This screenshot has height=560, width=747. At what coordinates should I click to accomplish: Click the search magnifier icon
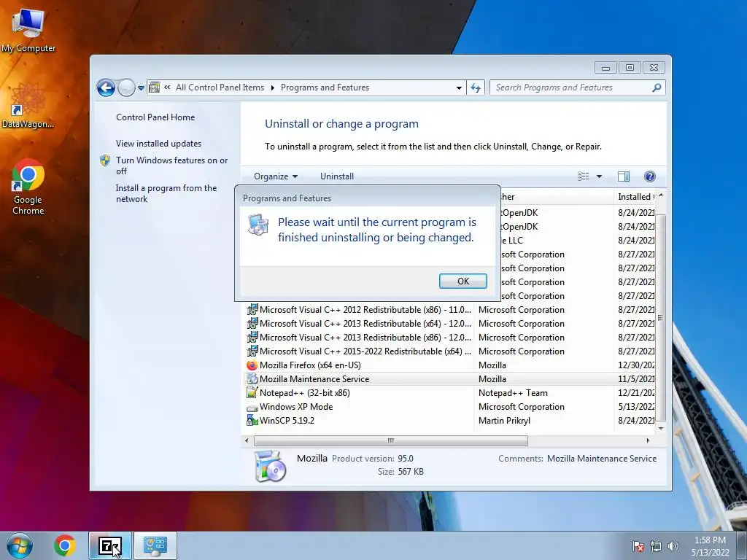point(657,87)
